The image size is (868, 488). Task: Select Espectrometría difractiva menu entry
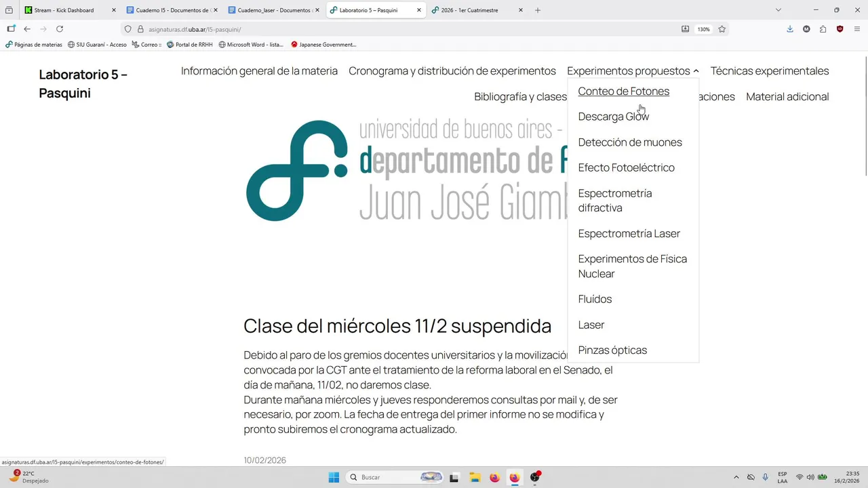[615, 201]
